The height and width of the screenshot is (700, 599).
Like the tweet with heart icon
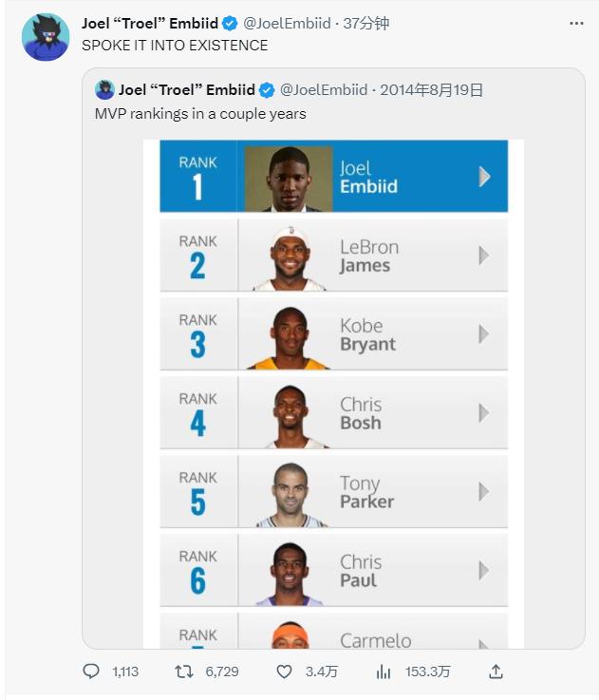(x=284, y=672)
